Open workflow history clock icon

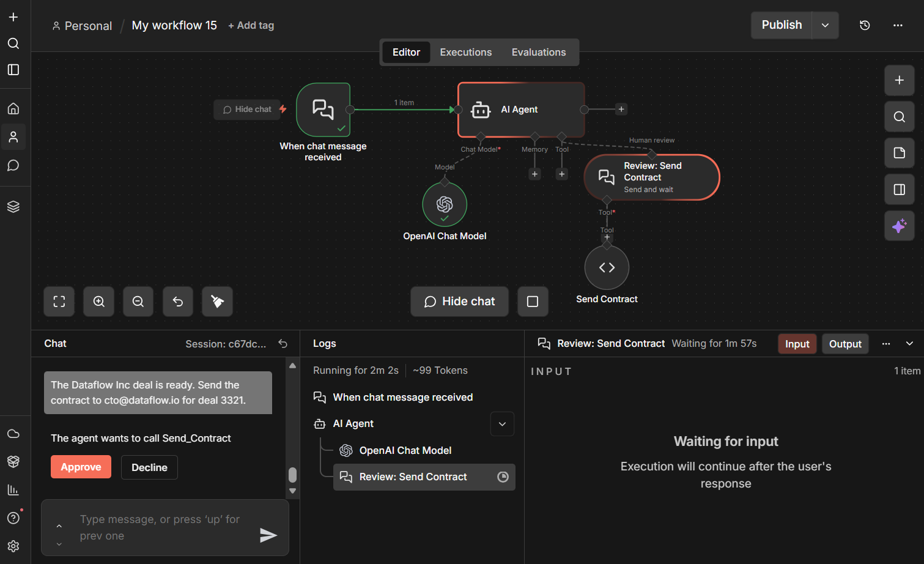pyautogui.click(x=865, y=25)
